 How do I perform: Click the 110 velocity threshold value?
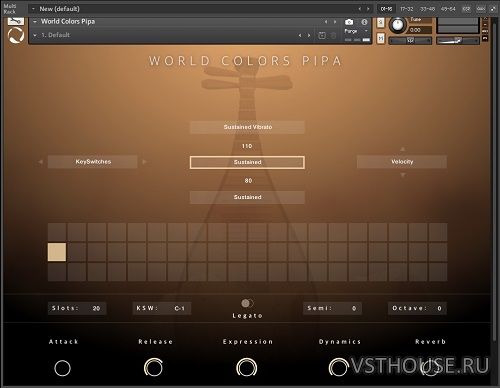point(247,146)
